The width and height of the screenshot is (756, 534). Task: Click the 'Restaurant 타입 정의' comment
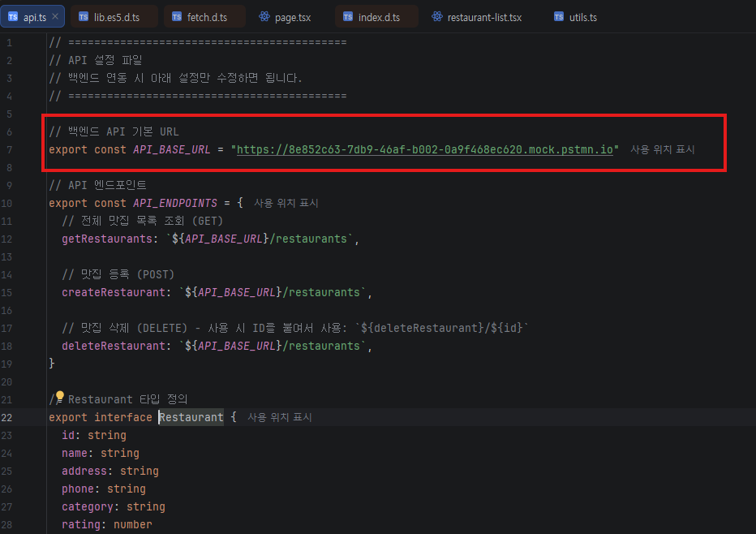pyautogui.click(x=118, y=399)
